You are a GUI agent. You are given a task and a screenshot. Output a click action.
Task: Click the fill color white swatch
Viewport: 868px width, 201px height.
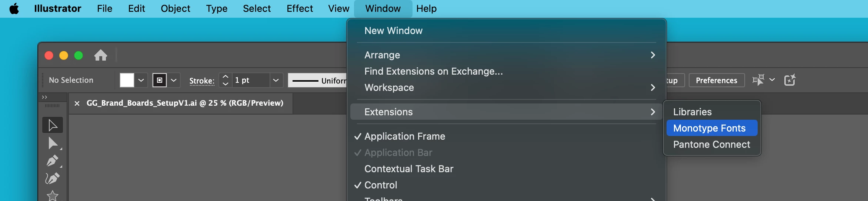(x=127, y=80)
